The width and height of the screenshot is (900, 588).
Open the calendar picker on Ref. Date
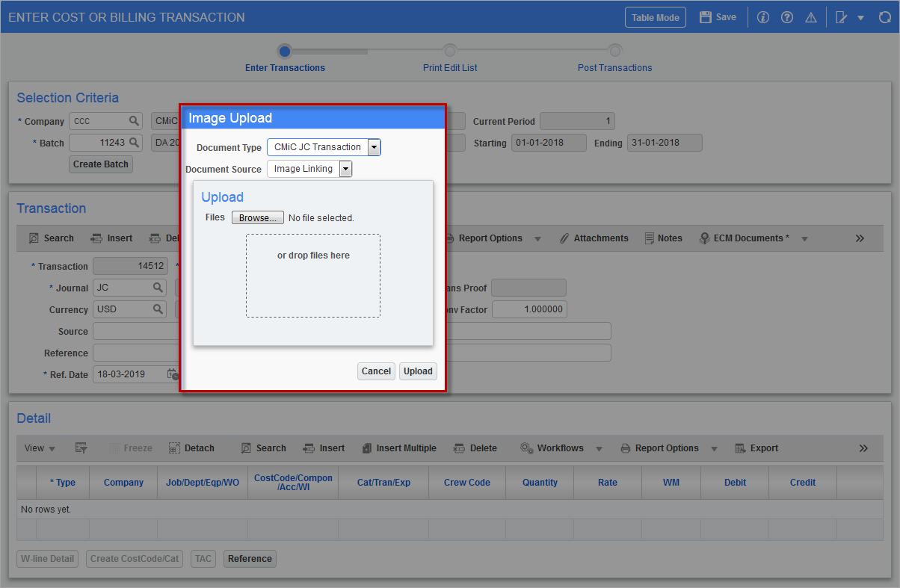pos(170,374)
